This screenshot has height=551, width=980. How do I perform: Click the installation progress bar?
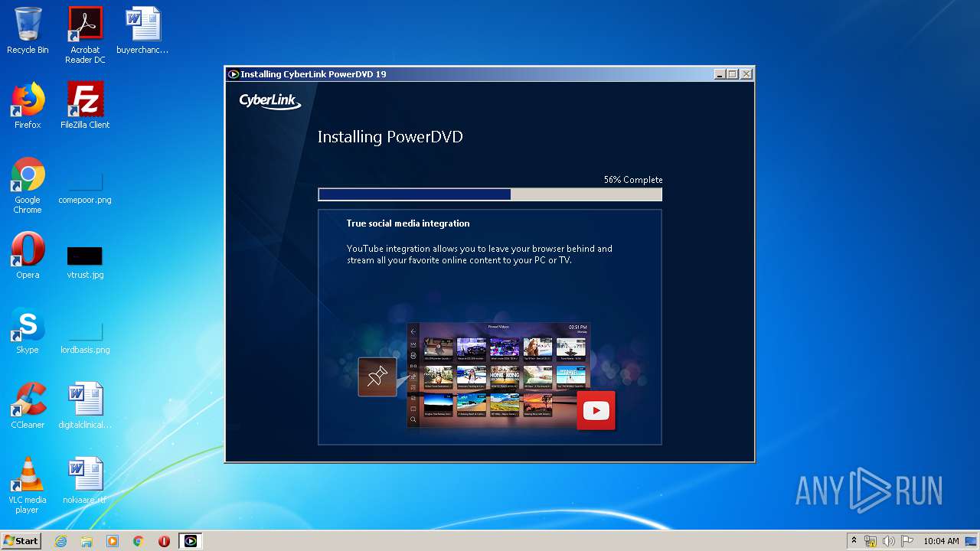pyautogui.click(x=490, y=194)
